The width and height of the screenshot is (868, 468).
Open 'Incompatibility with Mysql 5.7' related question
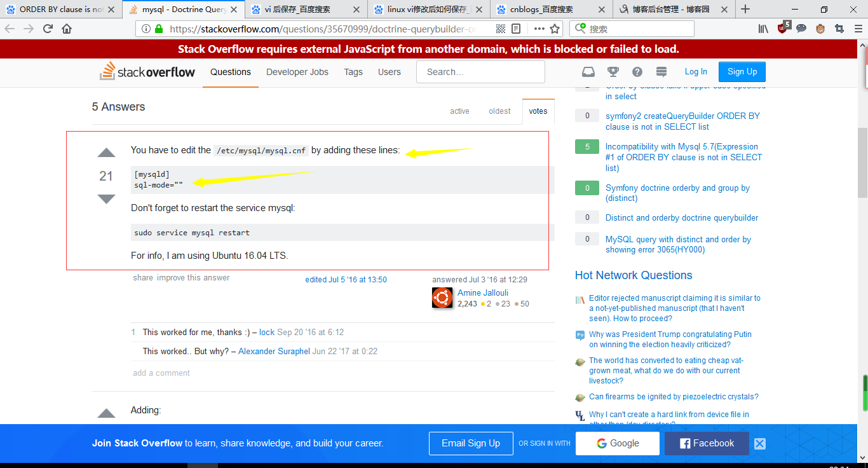pyautogui.click(x=684, y=157)
